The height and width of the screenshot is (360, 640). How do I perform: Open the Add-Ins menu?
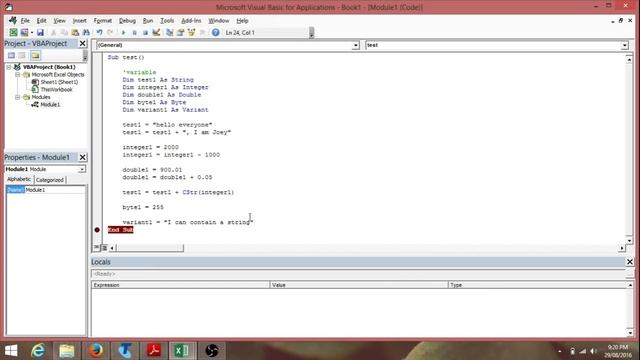pyautogui.click(x=191, y=20)
